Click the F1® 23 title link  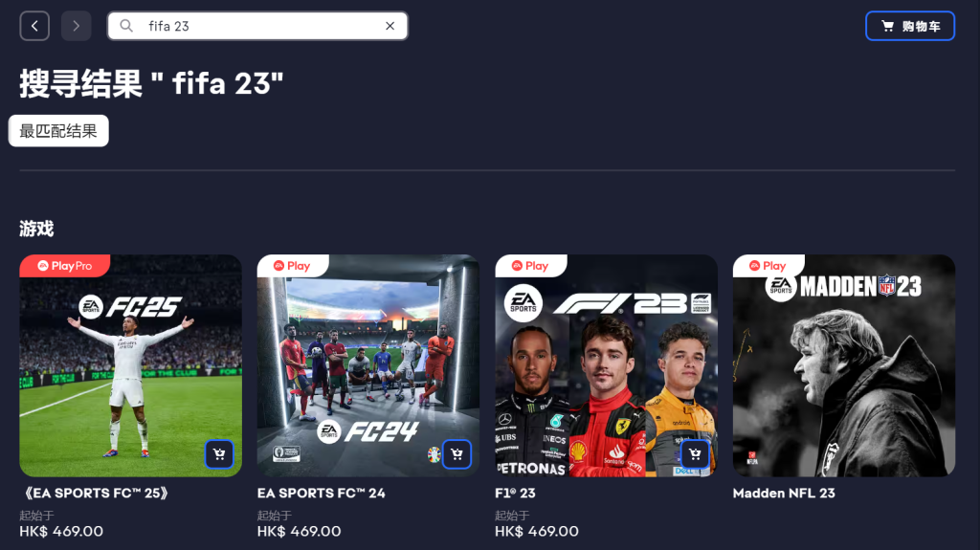515,494
